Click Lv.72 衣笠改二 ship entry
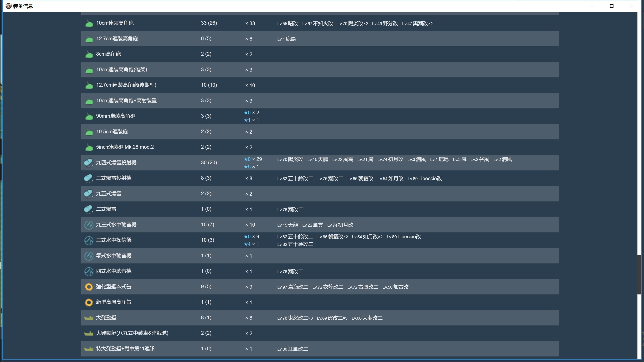Screen dimensions: 644x362 click(328, 287)
